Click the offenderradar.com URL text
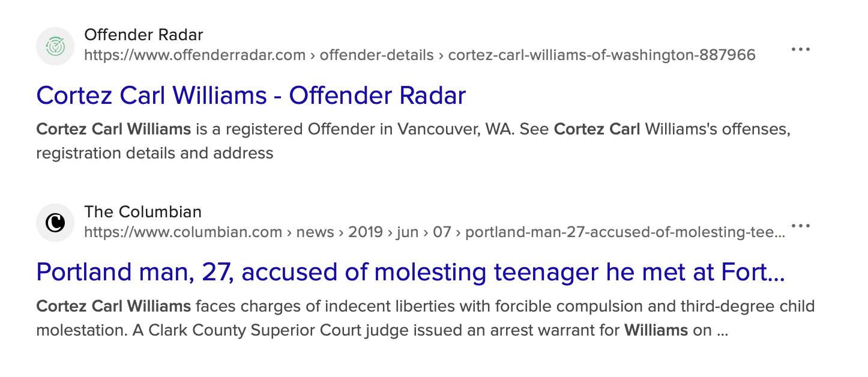 click(195, 56)
